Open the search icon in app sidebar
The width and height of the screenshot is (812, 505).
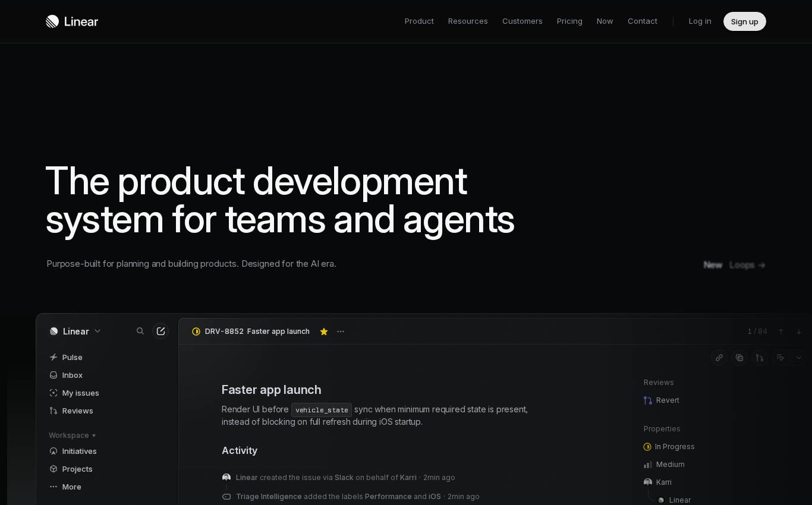(140, 331)
